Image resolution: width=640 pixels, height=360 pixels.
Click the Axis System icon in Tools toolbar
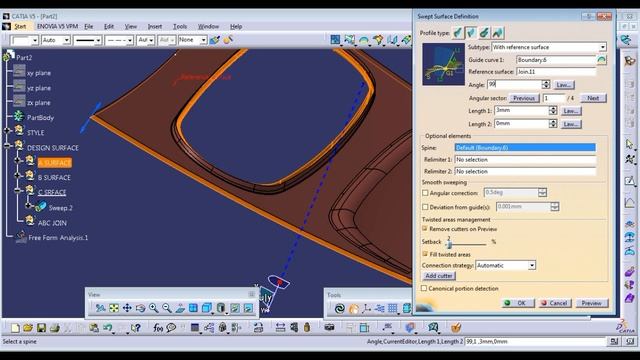point(367,309)
